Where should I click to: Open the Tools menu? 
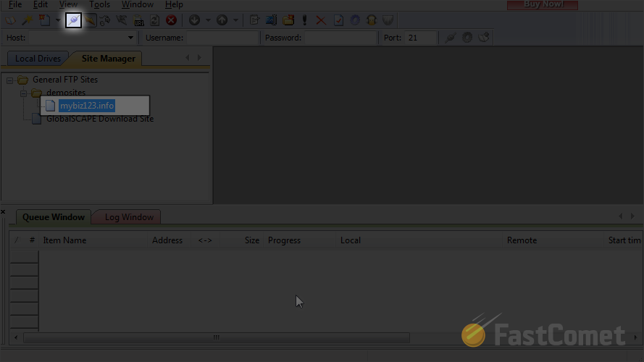pyautogui.click(x=99, y=5)
